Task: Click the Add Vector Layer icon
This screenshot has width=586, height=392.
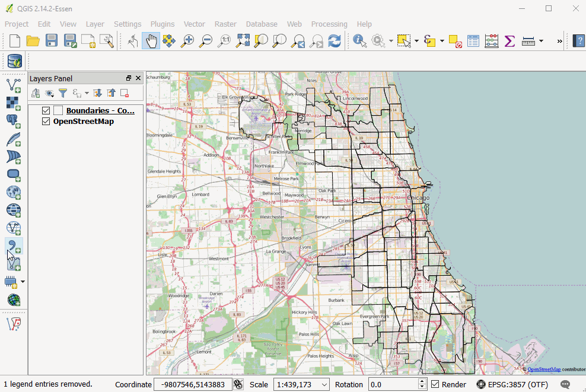Action: pos(14,85)
